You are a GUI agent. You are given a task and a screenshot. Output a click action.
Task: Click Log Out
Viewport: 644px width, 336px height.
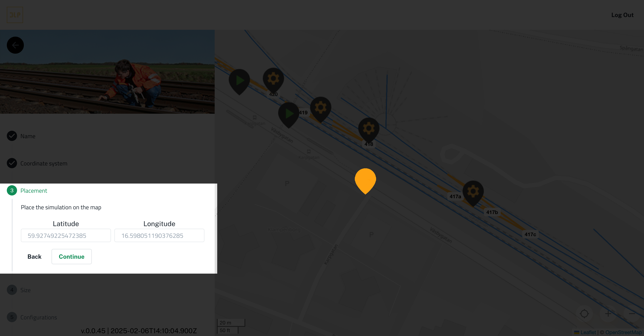point(622,15)
